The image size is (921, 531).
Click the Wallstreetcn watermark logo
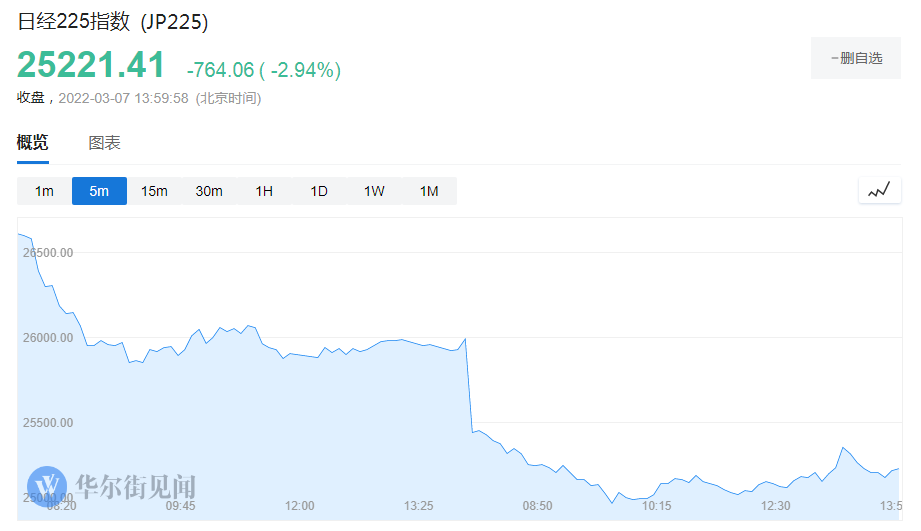point(111,487)
